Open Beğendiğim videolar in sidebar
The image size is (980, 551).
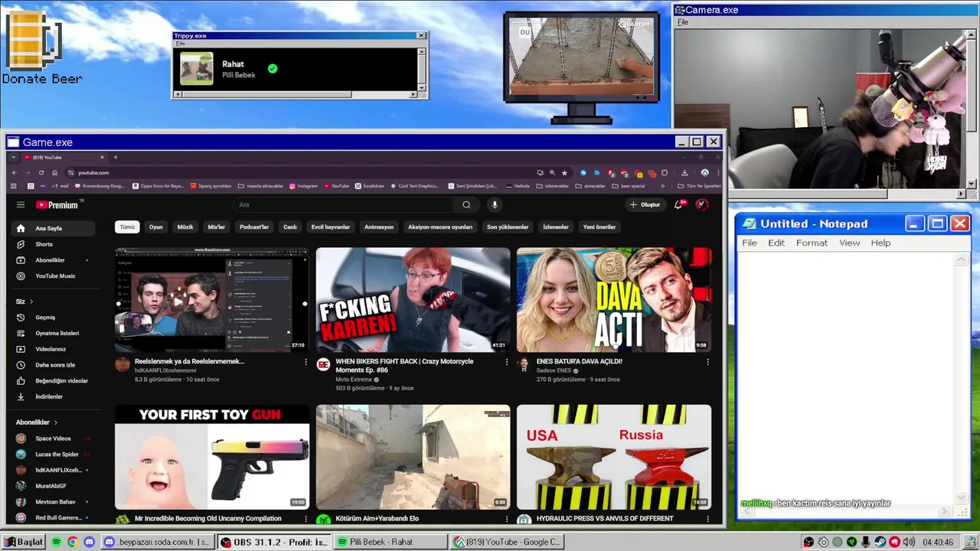tap(53, 380)
